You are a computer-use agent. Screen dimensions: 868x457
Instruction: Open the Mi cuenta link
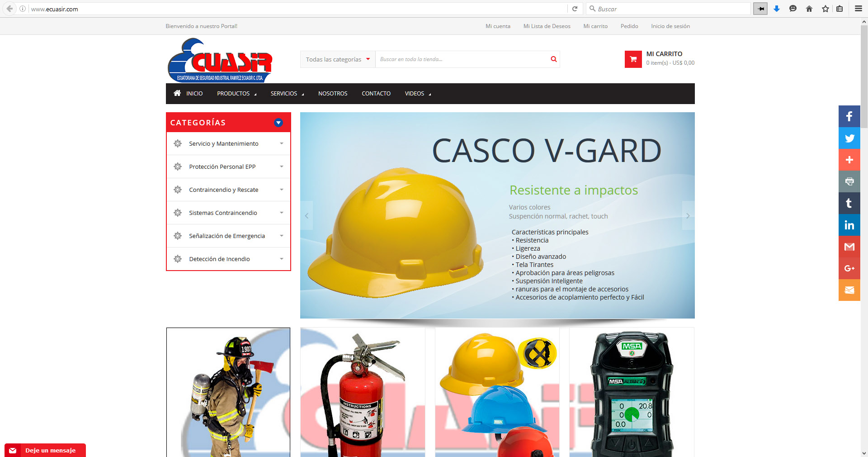(x=498, y=26)
